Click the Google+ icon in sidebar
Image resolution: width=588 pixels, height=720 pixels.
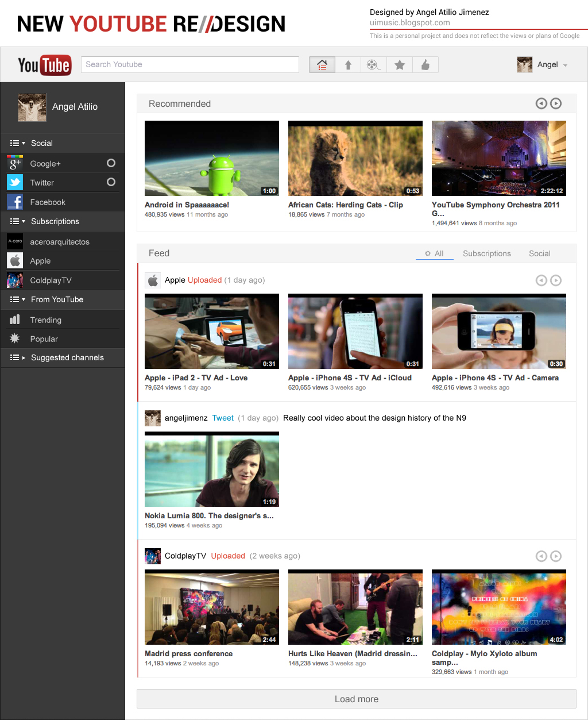(x=15, y=163)
